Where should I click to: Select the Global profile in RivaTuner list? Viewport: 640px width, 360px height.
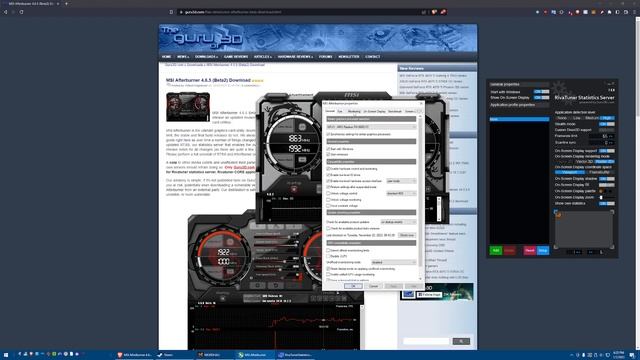click(x=520, y=119)
